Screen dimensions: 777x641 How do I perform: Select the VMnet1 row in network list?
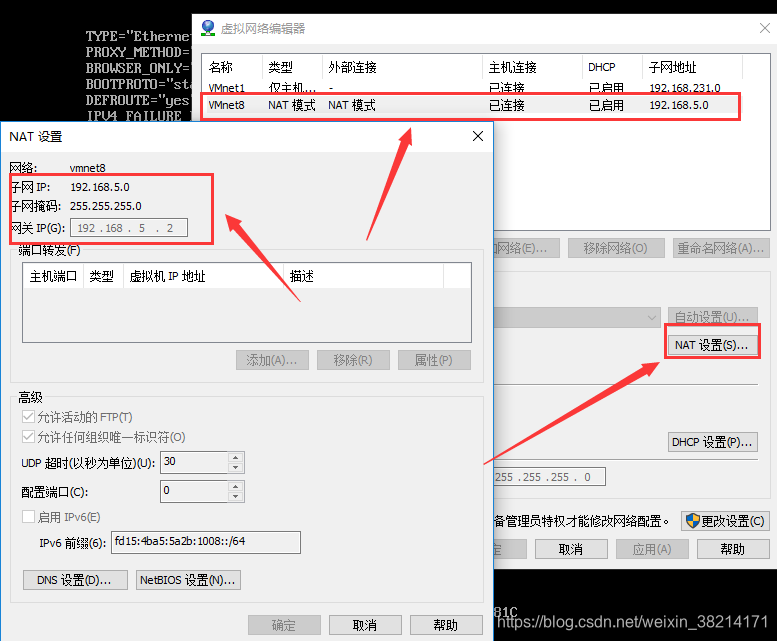pos(470,88)
